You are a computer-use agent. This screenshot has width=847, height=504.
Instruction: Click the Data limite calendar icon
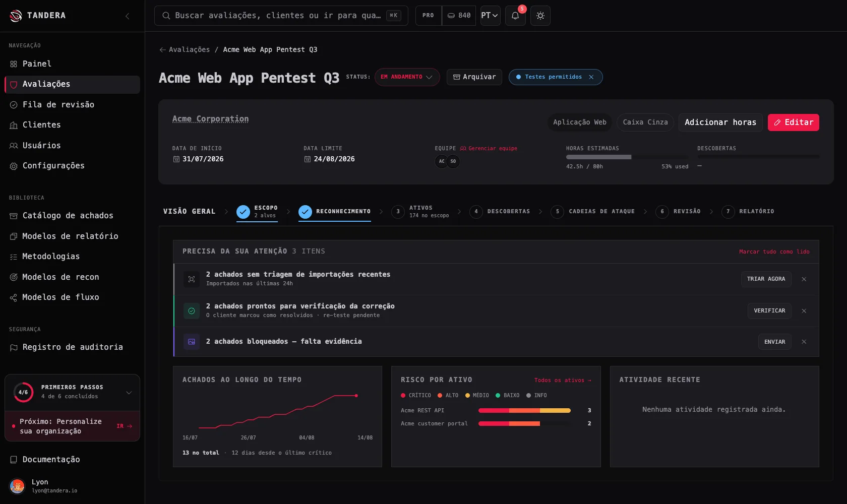pos(308,159)
